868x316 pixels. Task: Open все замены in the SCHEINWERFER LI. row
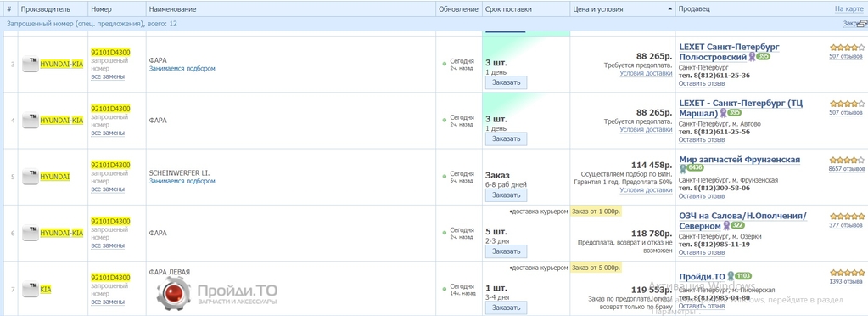pyautogui.click(x=108, y=189)
